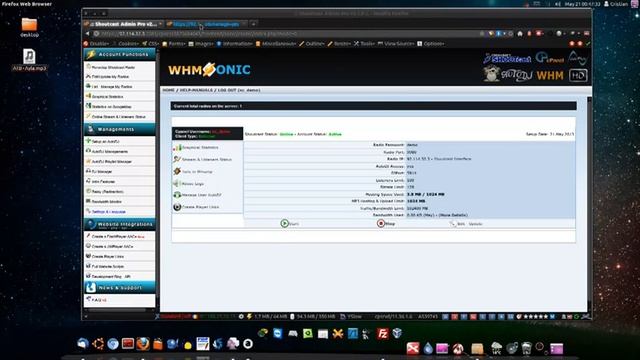The image size is (640, 360).
Task: Go back using browser back arrow
Action: [87, 34]
